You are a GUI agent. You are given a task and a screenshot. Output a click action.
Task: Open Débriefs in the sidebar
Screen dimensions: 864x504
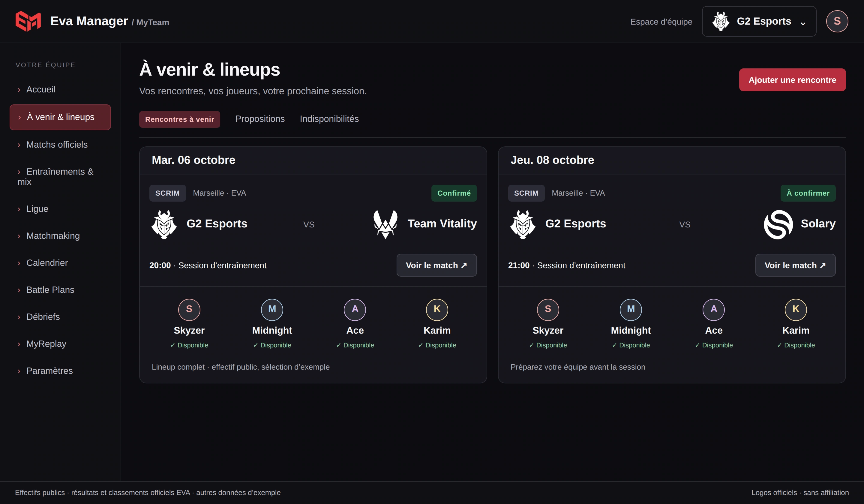click(x=60, y=317)
